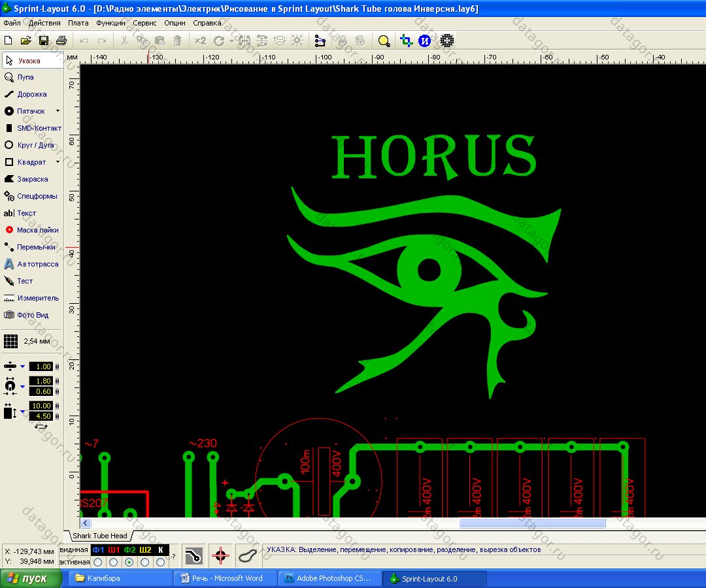Open the Справка menu
The height and width of the screenshot is (588, 706).
[x=207, y=23]
